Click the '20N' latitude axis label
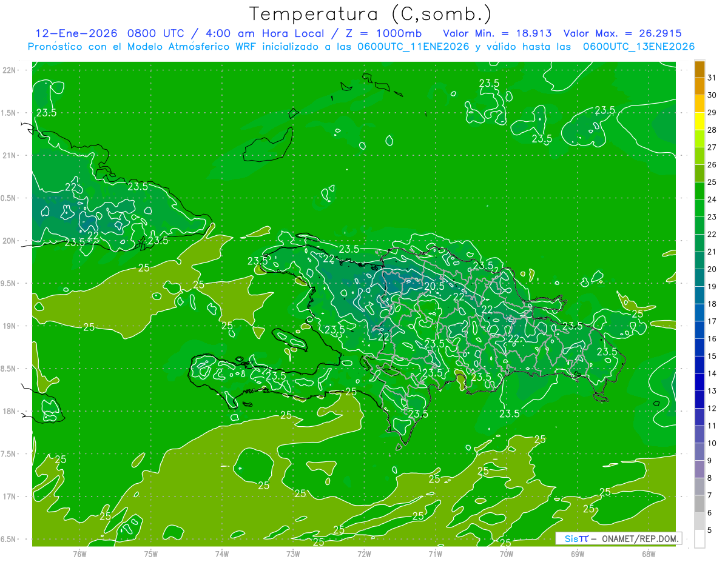728x562 pixels. click(10, 241)
